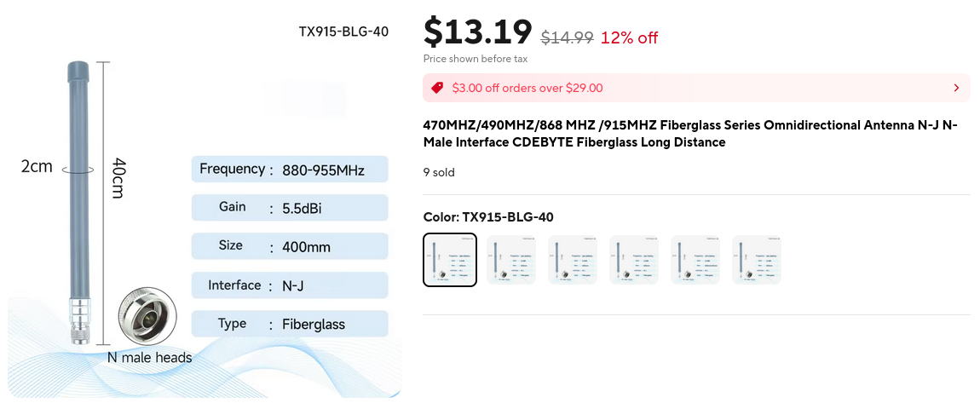This screenshot has height=403, width=980.
Task: Pick the sixth color variant thumbnail
Action: point(757,260)
